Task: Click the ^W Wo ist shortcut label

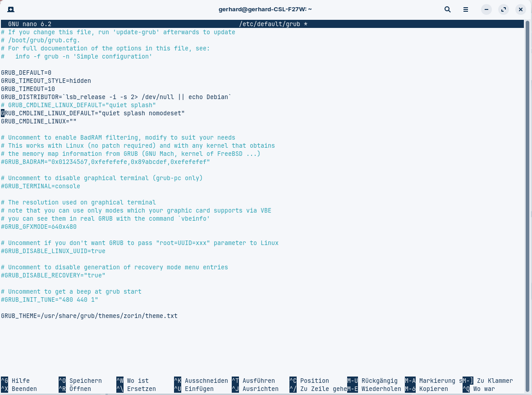Action: pos(132,381)
